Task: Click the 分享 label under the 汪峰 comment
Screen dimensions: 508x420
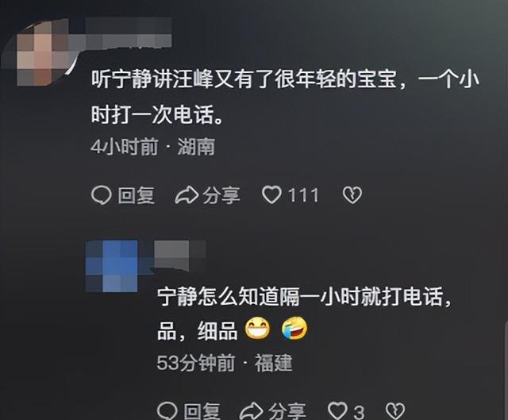Action: click(x=221, y=195)
